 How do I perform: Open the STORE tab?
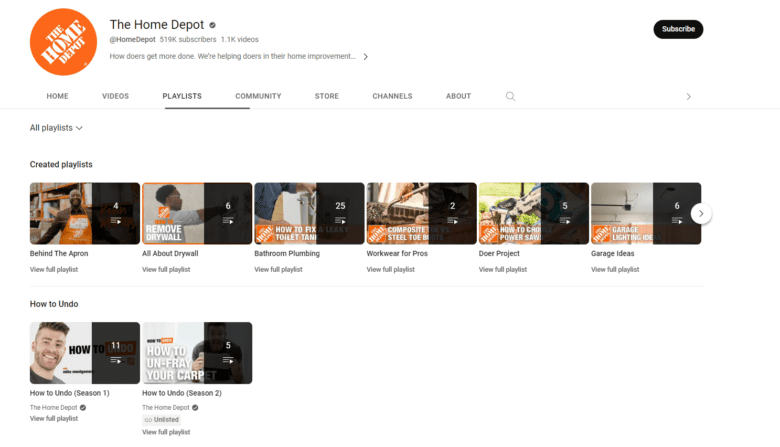pyautogui.click(x=327, y=96)
